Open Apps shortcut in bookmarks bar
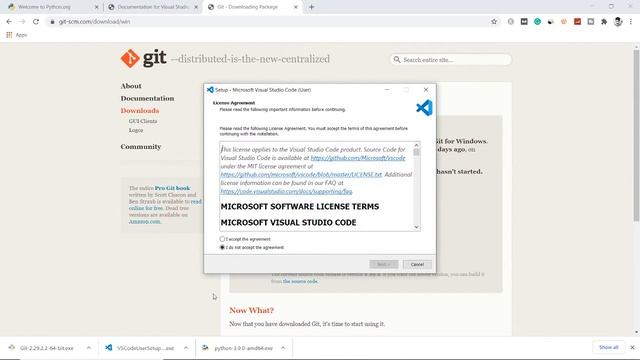 17,35
